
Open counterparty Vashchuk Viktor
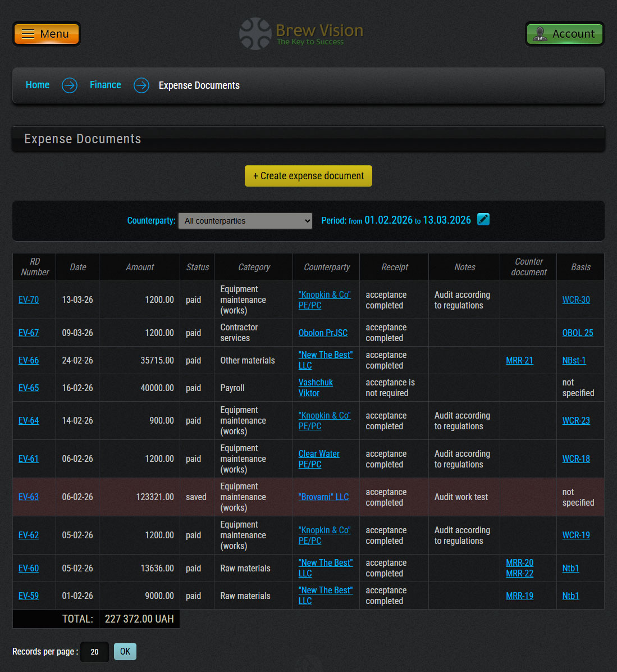point(315,388)
